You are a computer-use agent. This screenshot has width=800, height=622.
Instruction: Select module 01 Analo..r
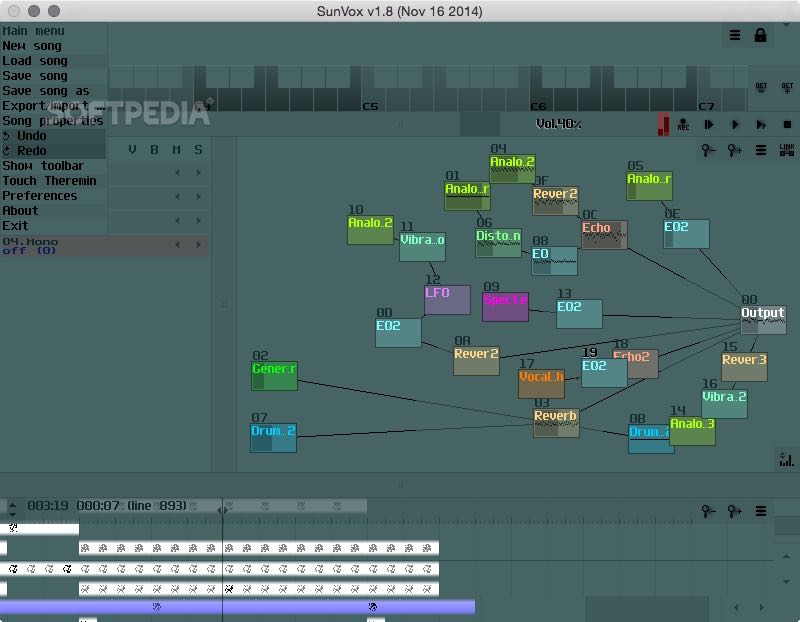[x=467, y=196]
